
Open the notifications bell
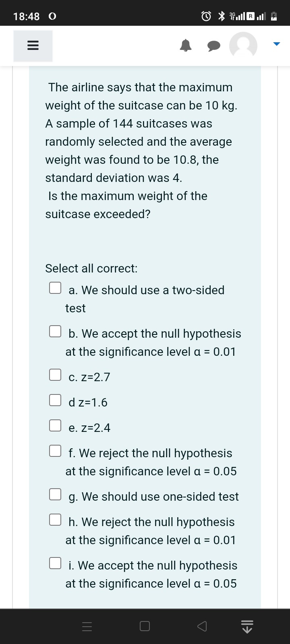(185, 46)
